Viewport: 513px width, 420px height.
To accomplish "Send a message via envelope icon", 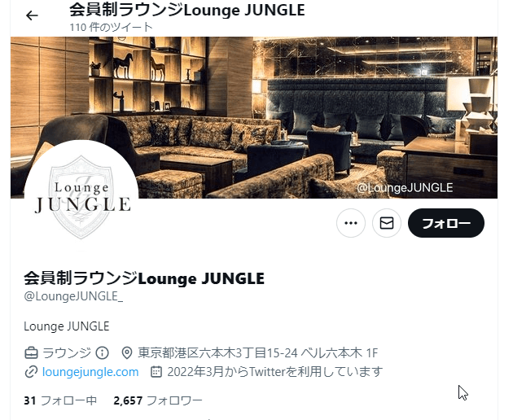I will [387, 223].
